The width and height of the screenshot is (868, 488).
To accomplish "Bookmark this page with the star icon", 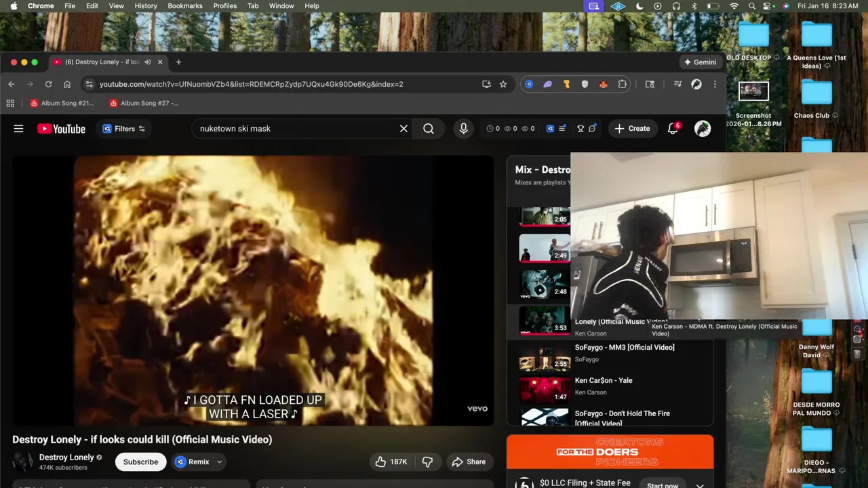I will click(x=503, y=84).
